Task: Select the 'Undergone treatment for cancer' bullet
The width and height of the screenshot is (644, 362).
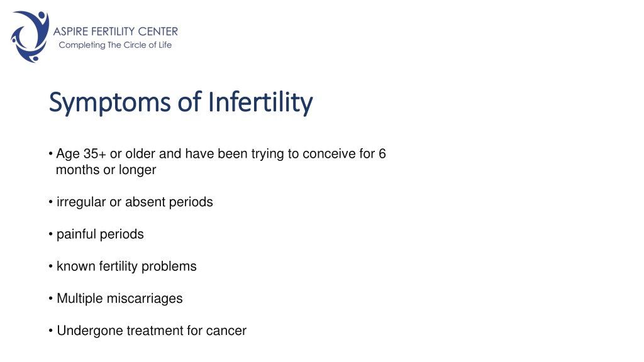Action: pos(152,331)
